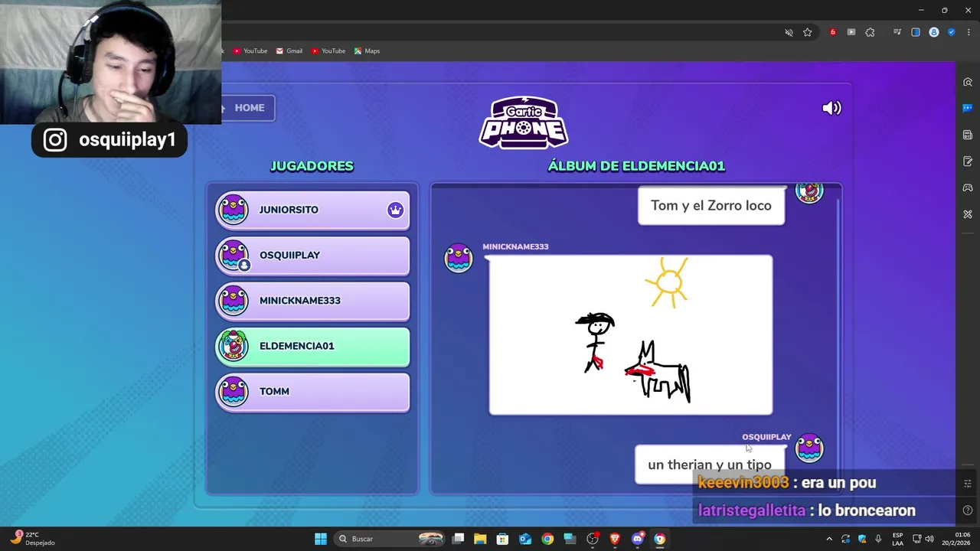Click the JUGADORES heading
This screenshot has width=980, height=551.
pyautogui.click(x=312, y=166)
